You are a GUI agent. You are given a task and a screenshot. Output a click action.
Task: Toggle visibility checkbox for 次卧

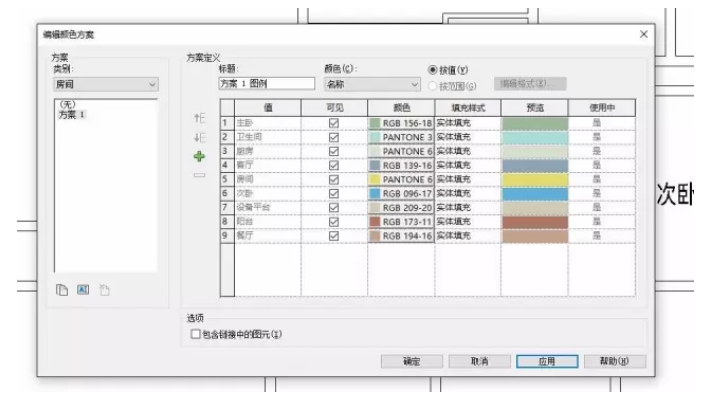334,194
